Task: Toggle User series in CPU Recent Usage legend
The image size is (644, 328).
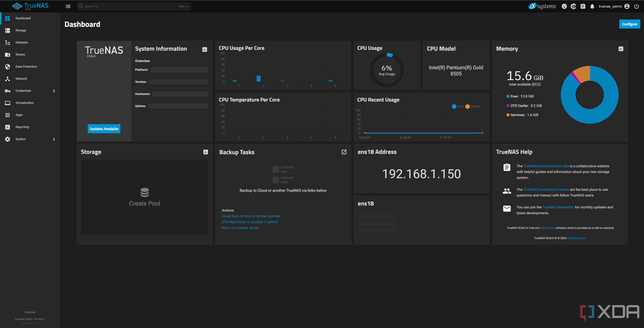Action: [x=457, y=107]
